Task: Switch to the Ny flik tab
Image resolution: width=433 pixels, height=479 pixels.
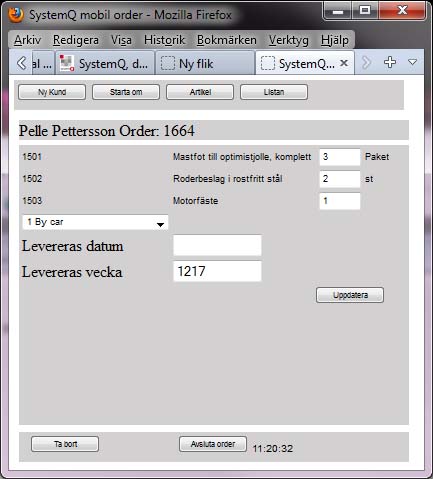Action: click(205, 63)
